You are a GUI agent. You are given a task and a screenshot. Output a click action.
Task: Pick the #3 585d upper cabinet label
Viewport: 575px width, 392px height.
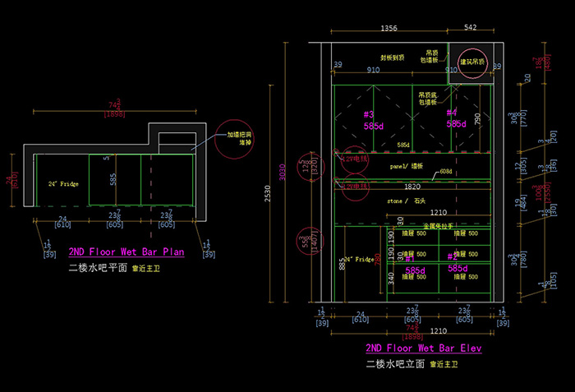pos(373,119)
